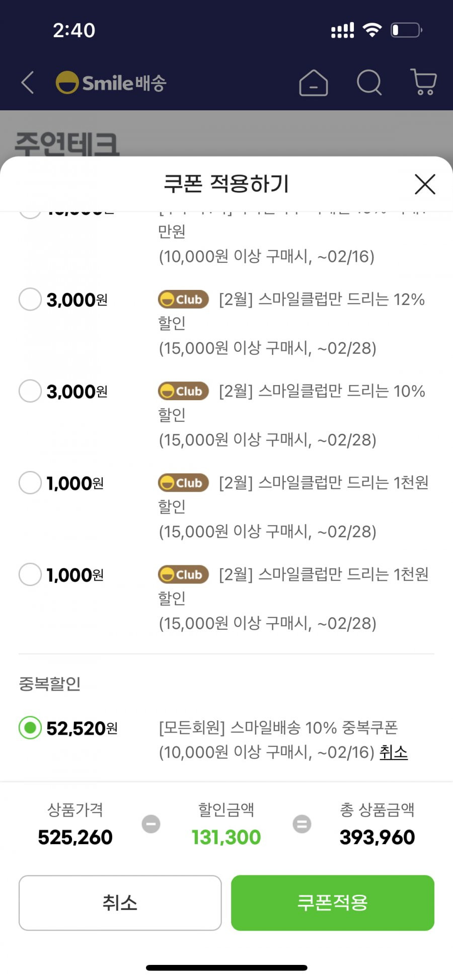Image resolution: width=453 pixels, height=980 pixels.
Task: Tap the 주연테크 seller heading
Action: click(x=67, y=144)
